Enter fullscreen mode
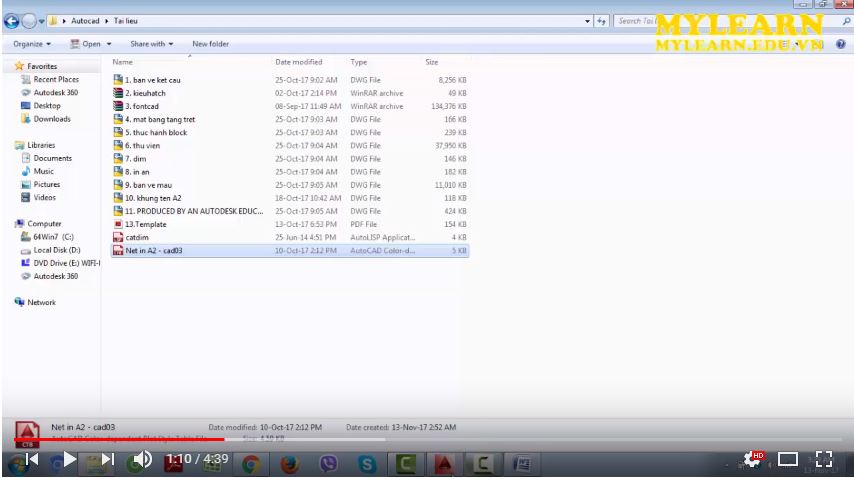This screenshot has width=854, height=479. pyautogui.click(x=824, y=460)
